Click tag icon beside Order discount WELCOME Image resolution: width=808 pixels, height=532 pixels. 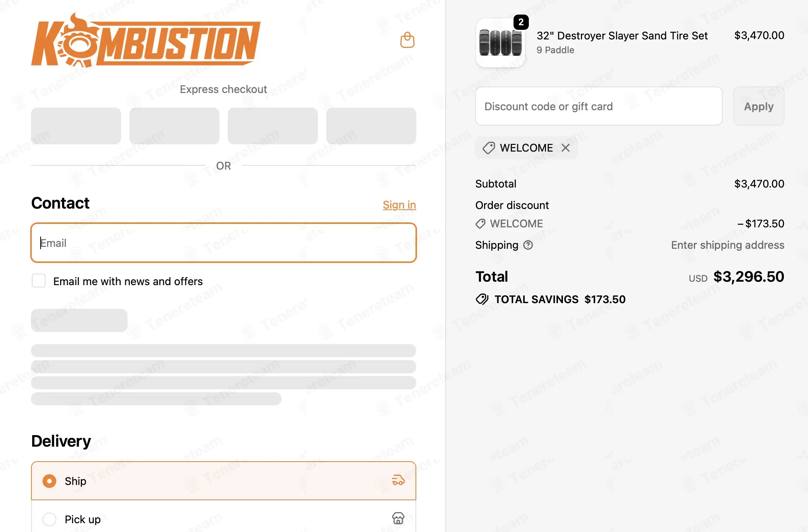(x=481, y=224)
